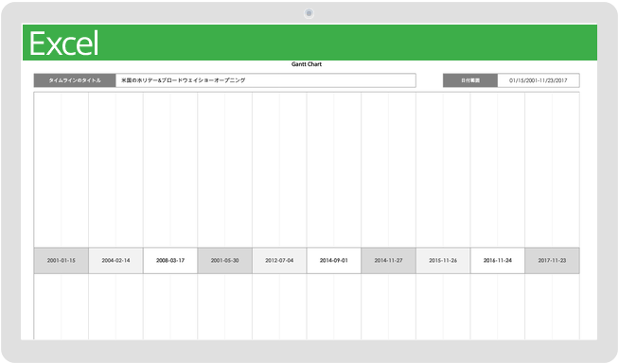Select the 2015-11-26 date cell
The width and height of the screenshot is (619, 364).
click(443, 261)
